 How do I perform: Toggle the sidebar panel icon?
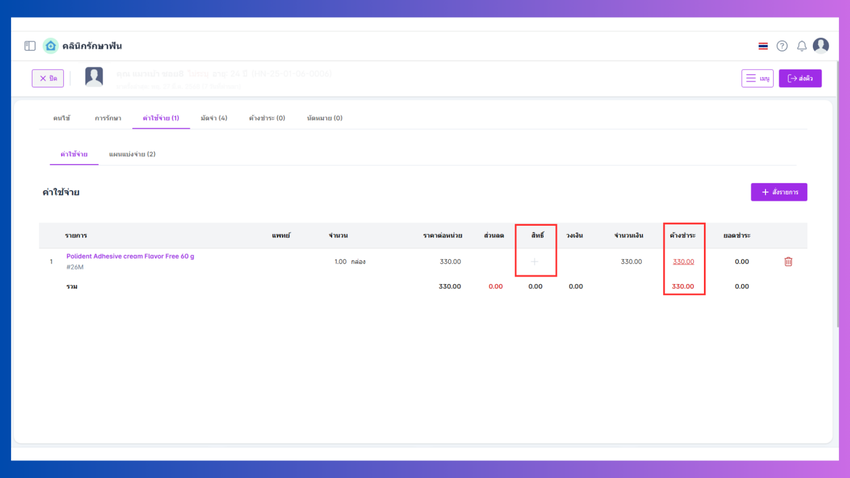(30, 46)
